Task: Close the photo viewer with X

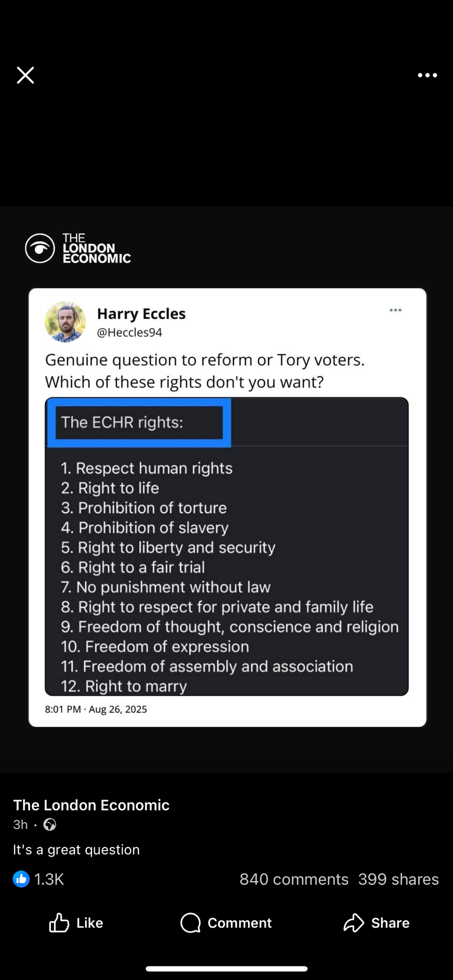Action: click(25, 75)
